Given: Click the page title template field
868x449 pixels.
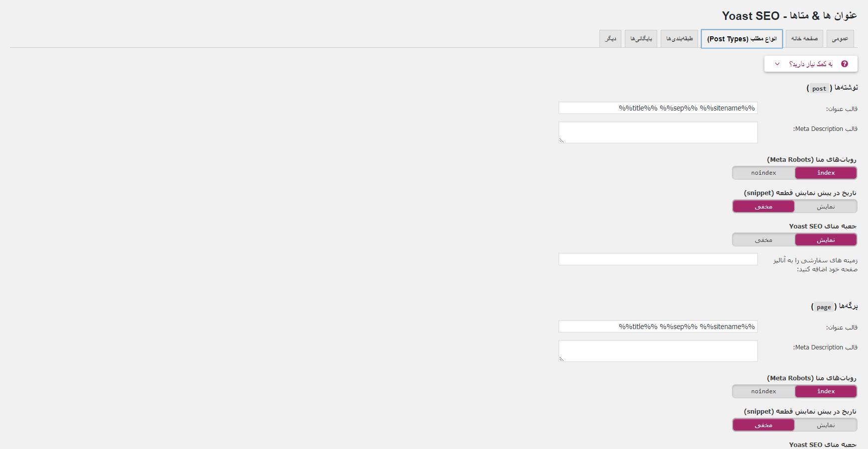Looking at the screenshot, I should pos(658,327).
